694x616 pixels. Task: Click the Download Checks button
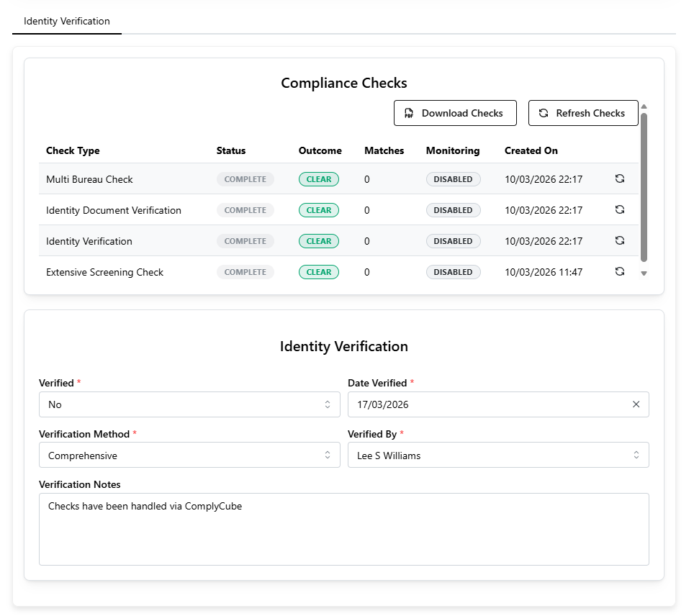click(x=455, y=113)
